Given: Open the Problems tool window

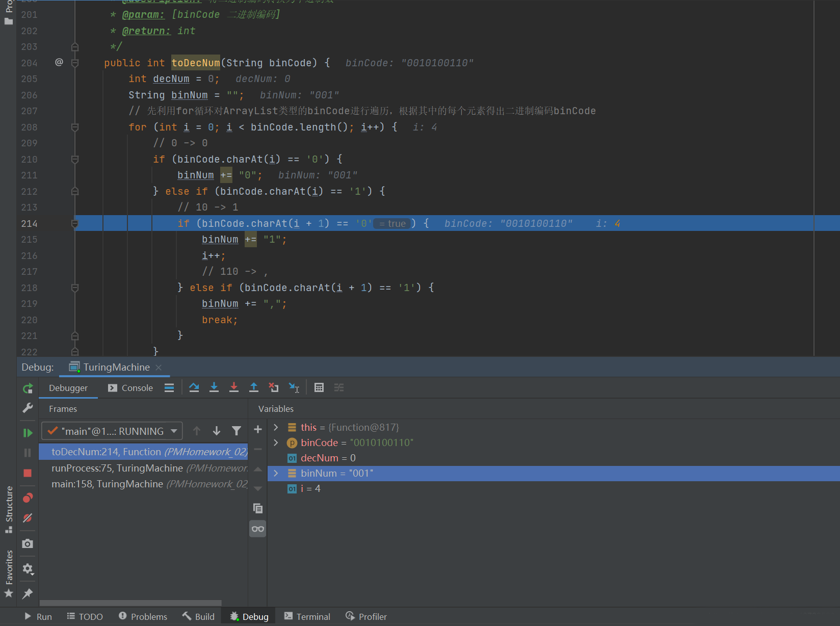Looking at the screenshot, I should (143, 616).
